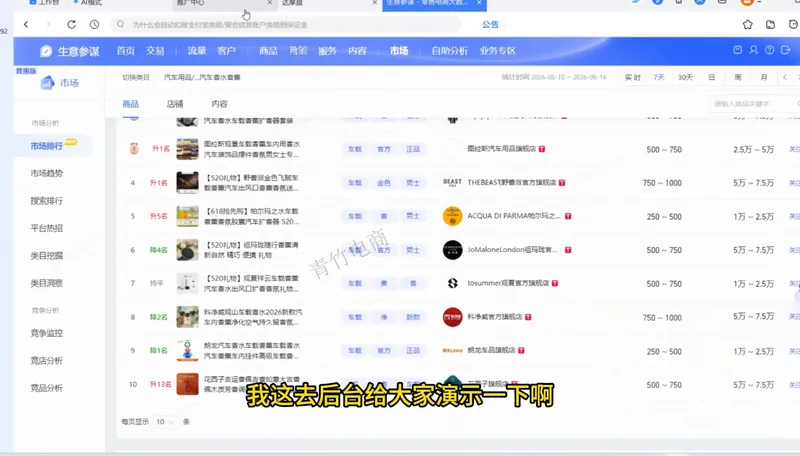This screenshot has height=456, width=800.
Task: Open 花西子 product thumbnail
Action: 187,384
